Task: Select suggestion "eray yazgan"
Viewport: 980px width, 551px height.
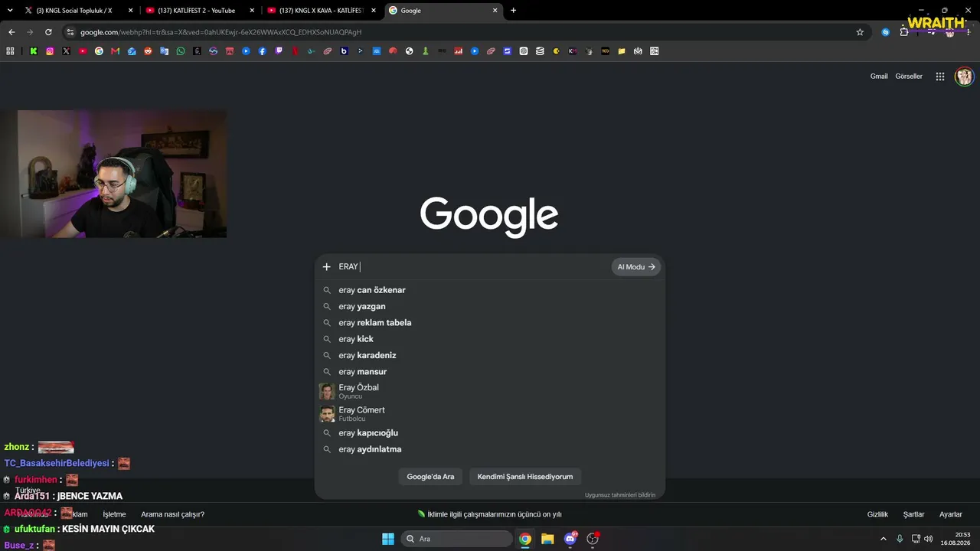Action: (490, 306)
